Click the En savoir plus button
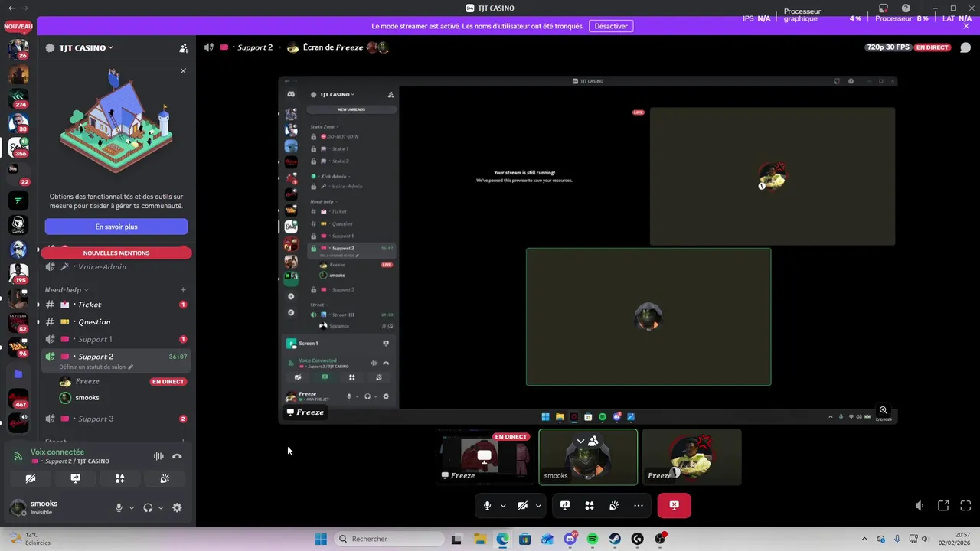Screen dimensions: 980x551 click(x=116, y=227)
